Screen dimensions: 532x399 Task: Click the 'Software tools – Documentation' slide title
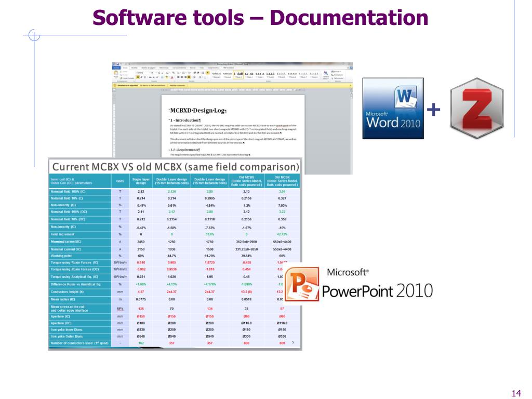tap(260, 17)
